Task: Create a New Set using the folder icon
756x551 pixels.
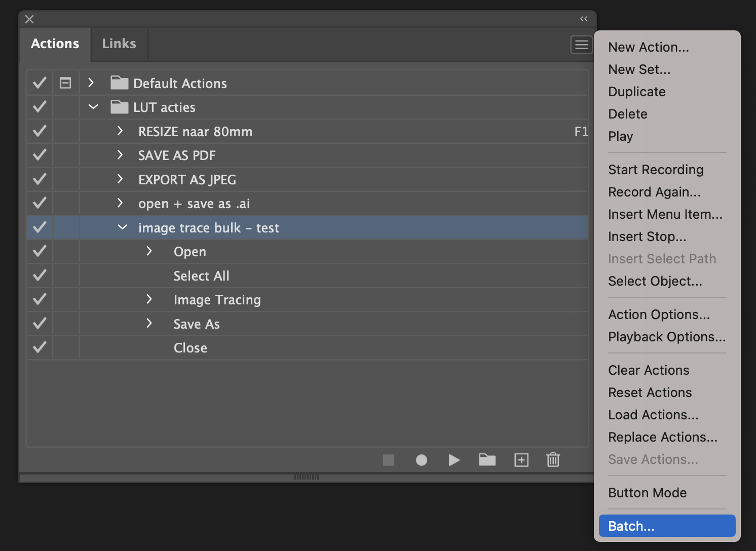Action: pyautogui.click(x=487, y=460)
